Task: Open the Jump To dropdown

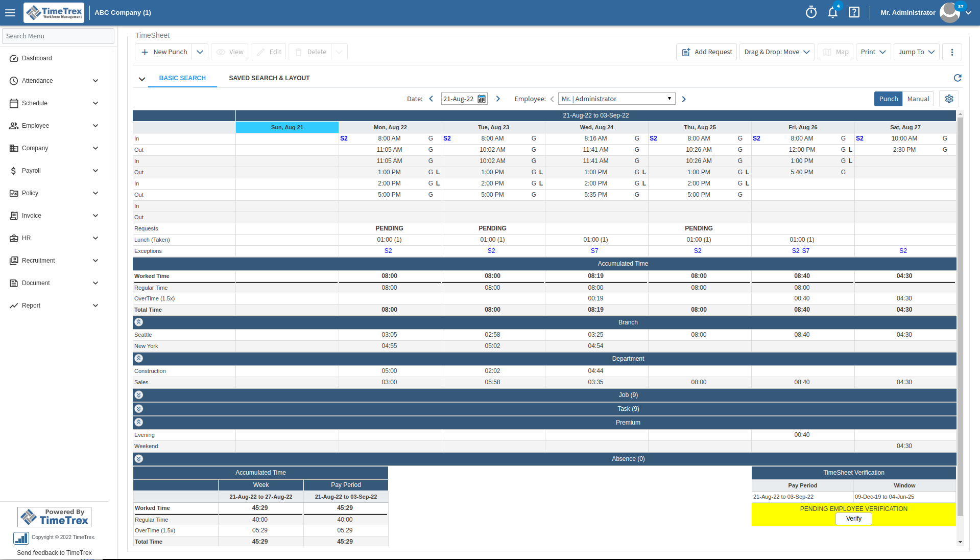Action: [x=916, y=52]
